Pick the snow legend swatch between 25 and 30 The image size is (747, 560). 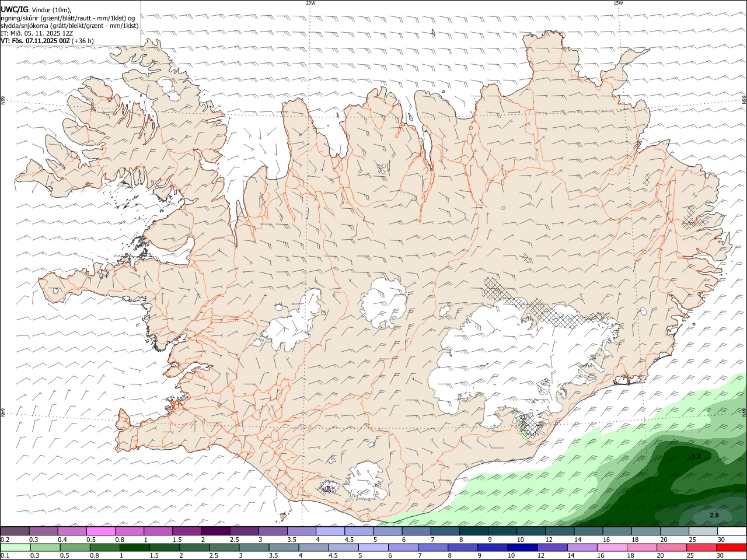(704, 531)
